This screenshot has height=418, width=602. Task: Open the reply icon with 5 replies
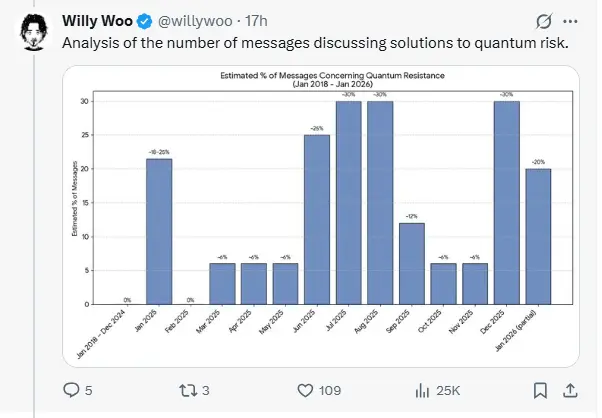[71, 389]
